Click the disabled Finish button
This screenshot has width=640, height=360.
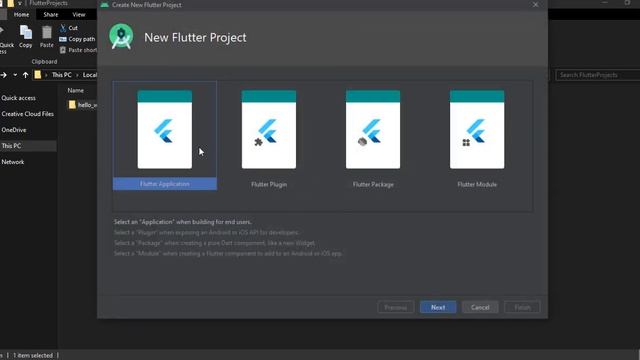click(522, 307)
